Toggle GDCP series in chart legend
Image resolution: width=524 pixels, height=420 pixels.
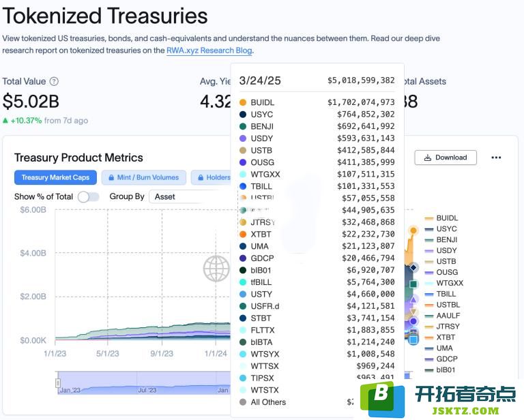[441, 359]
